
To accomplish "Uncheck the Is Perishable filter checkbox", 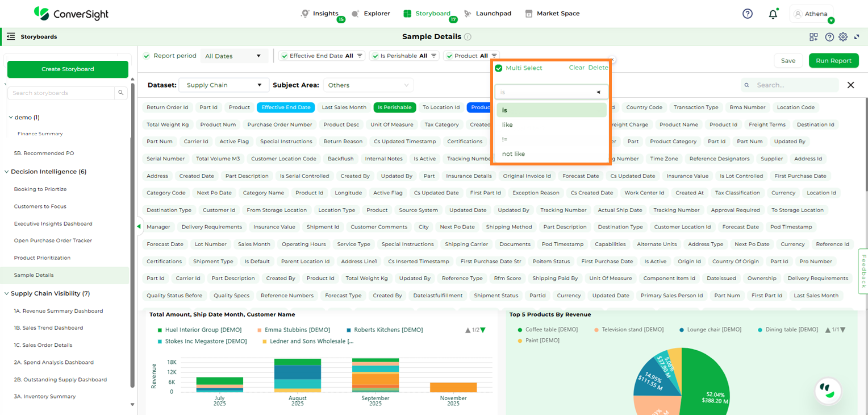I will tap(374, 56).
